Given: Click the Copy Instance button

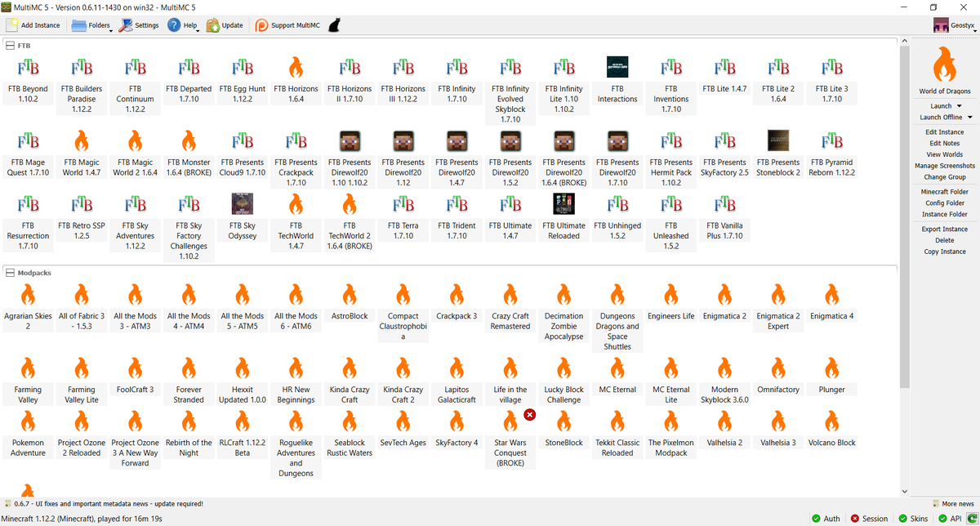Looking at the screenshot, I should click(944, 251).
